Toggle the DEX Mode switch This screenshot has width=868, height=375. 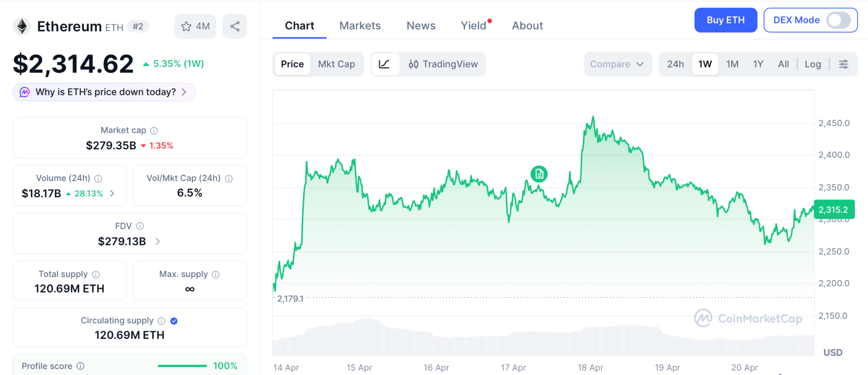tap(838, 20)
